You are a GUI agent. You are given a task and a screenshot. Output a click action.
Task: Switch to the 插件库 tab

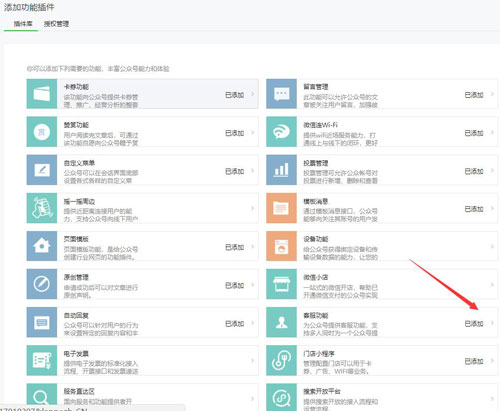click(x=23, y=24)
